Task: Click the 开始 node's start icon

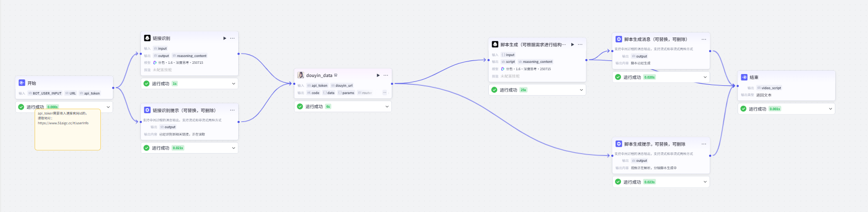Action: pyautogui.click(x=22, y=83)
